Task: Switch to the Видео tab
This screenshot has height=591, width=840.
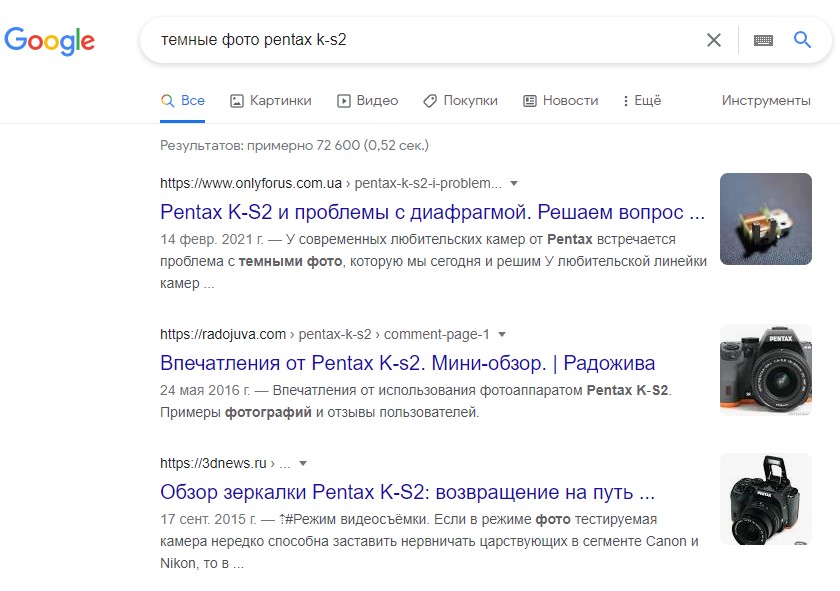Action: (x=367, y=100)
